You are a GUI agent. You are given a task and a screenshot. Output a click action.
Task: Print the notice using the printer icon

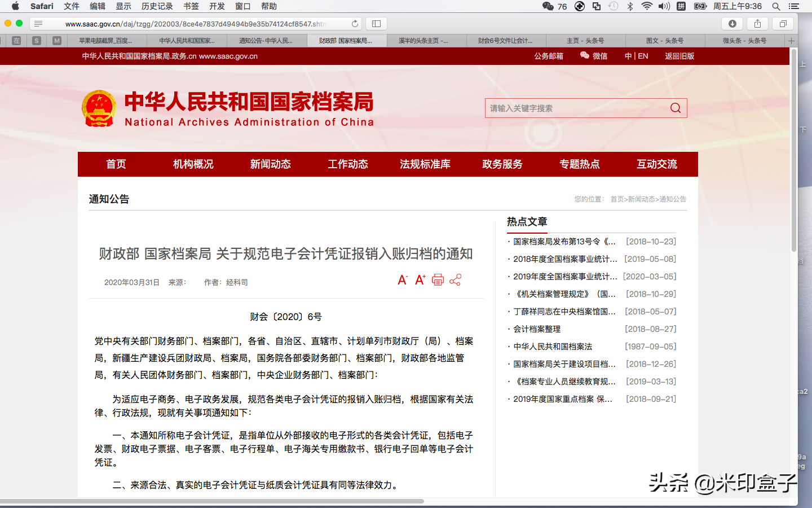click(438, 279)
